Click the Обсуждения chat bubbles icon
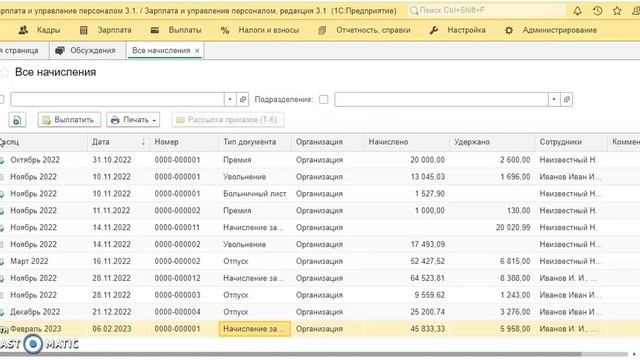This screenshot has width=640, height=360. pos(60,51)
